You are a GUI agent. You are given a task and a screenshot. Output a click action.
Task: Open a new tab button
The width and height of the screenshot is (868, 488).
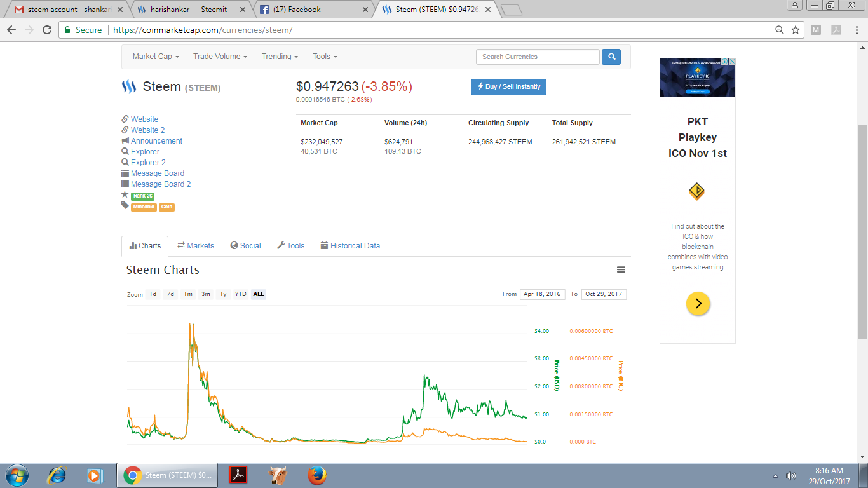point(511,10)
